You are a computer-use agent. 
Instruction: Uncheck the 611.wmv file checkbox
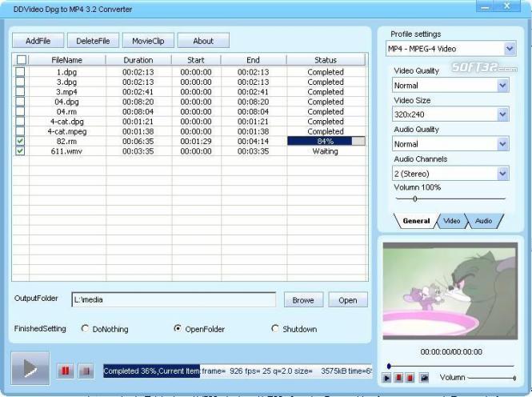pyautogui.click(x=20, y=150)
